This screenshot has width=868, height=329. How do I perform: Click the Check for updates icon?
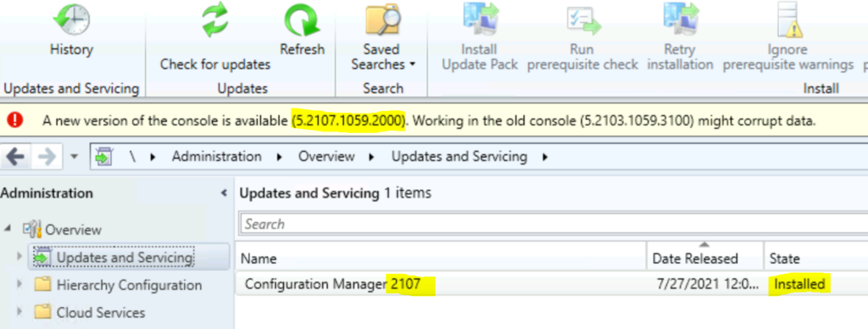(214, 20)
